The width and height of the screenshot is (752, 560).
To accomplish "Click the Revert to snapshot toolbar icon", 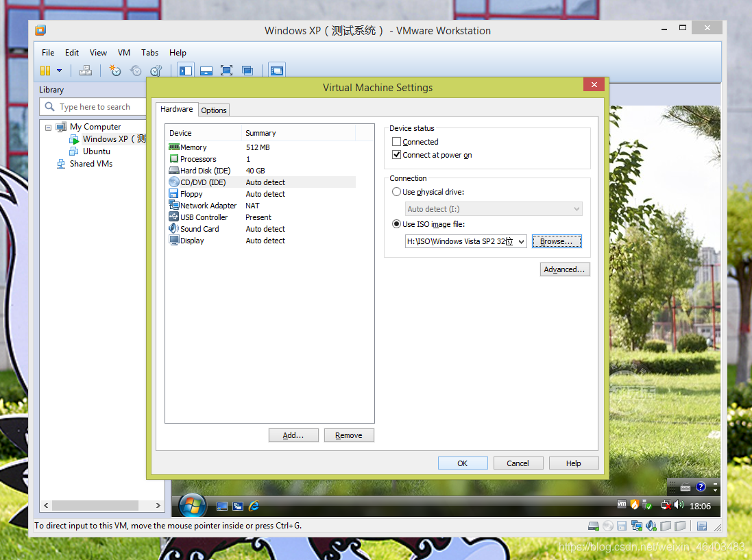I will coord(136,71).
